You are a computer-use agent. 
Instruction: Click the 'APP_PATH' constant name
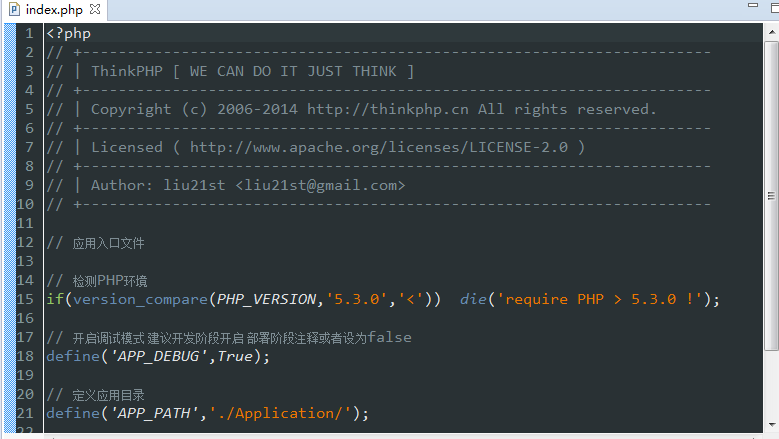pos(154,413)
